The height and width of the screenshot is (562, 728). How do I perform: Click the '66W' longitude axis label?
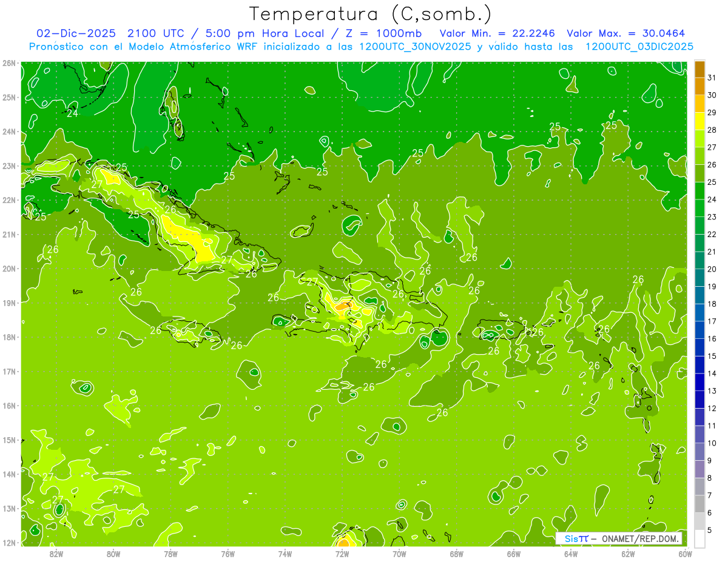click(514, 554)
